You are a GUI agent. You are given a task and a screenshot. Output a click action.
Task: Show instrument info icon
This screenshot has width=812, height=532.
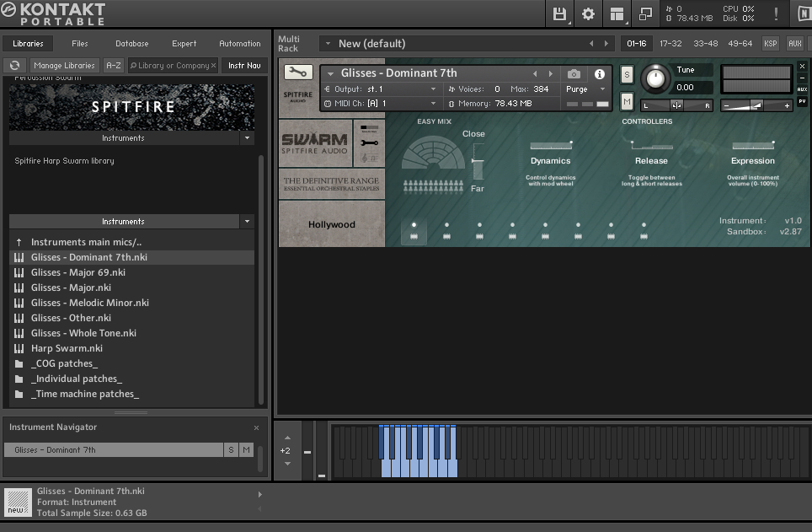click(599, 73)
